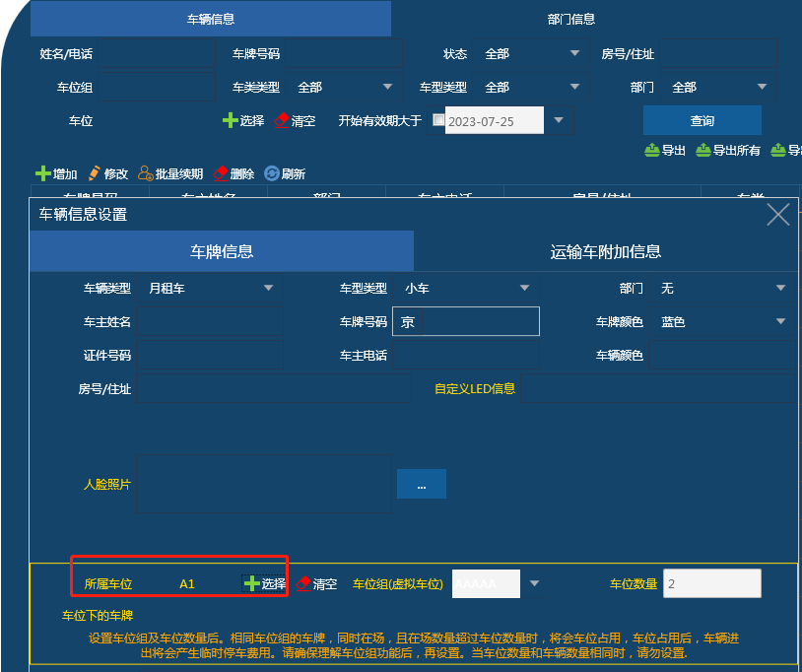
Task: Close the 车辆信息设置 dialog
Action: 778,214
